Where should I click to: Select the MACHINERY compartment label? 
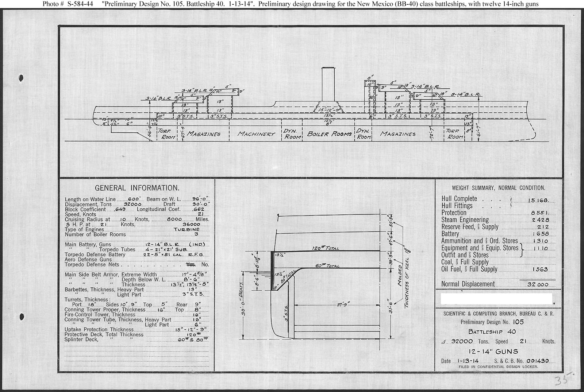coord(256,134)
